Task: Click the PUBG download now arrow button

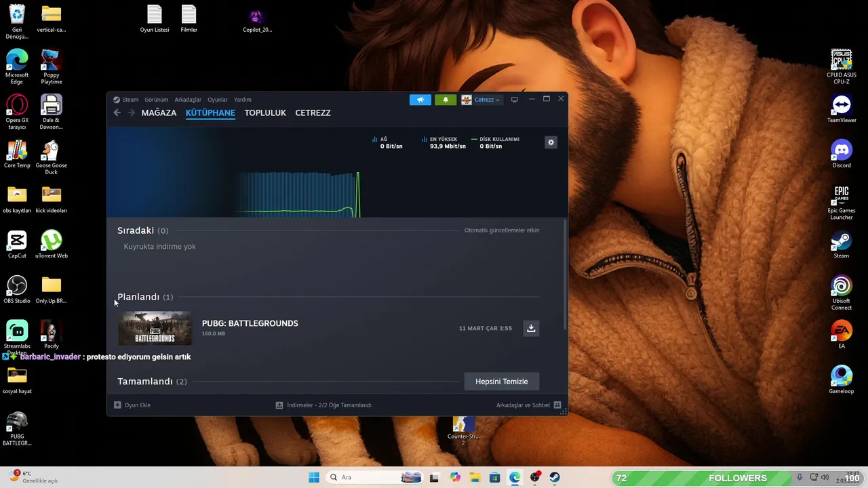Action: (531, 328)
